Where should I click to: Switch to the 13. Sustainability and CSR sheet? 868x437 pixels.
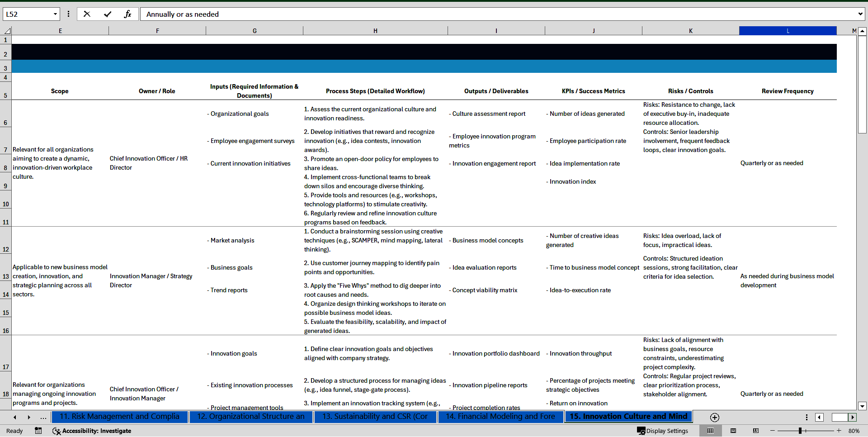pyautogui.click(x=375, y=417)
